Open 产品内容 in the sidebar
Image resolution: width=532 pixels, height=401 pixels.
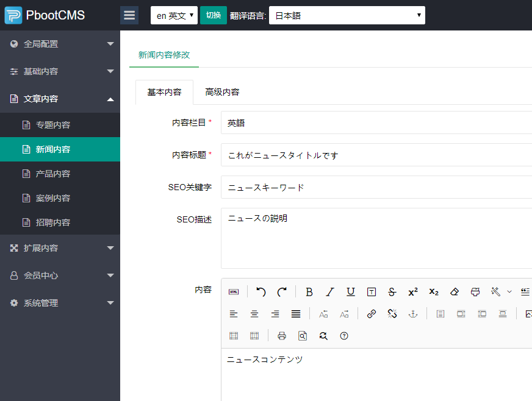click(53, 174)
